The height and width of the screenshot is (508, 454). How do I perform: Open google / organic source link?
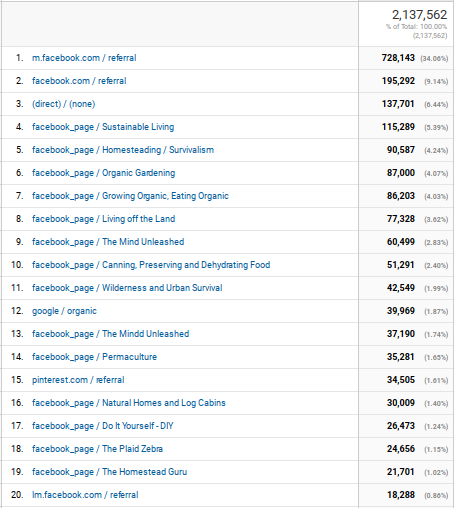point(64,311)
